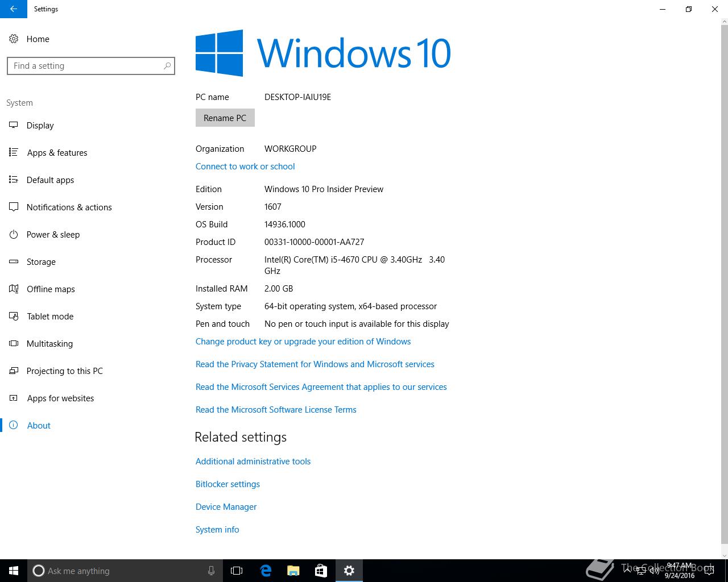Open Connect to work or school link
728x582 pixels.
245,167
